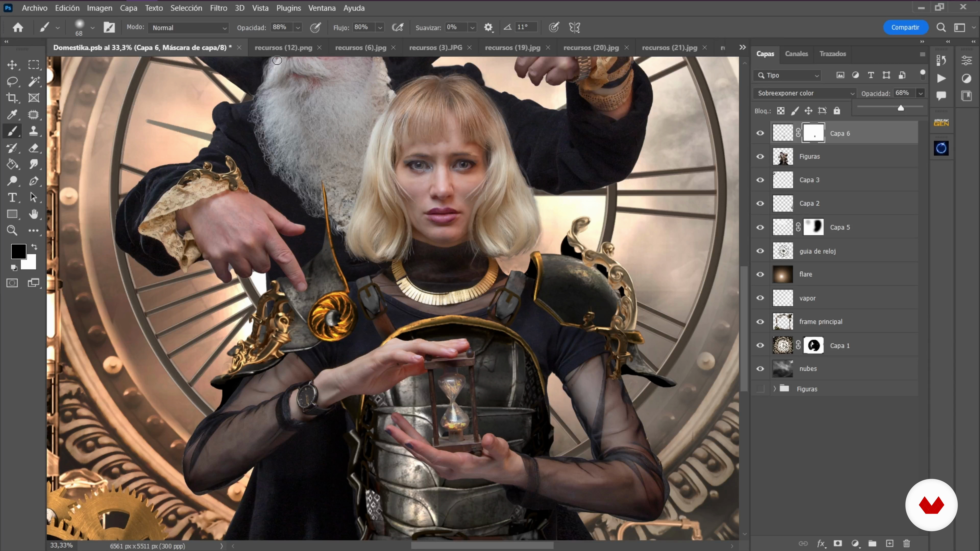Screen dimensions: 980x551
Task: Select the Clone Stamp tool
Action: 34,131
